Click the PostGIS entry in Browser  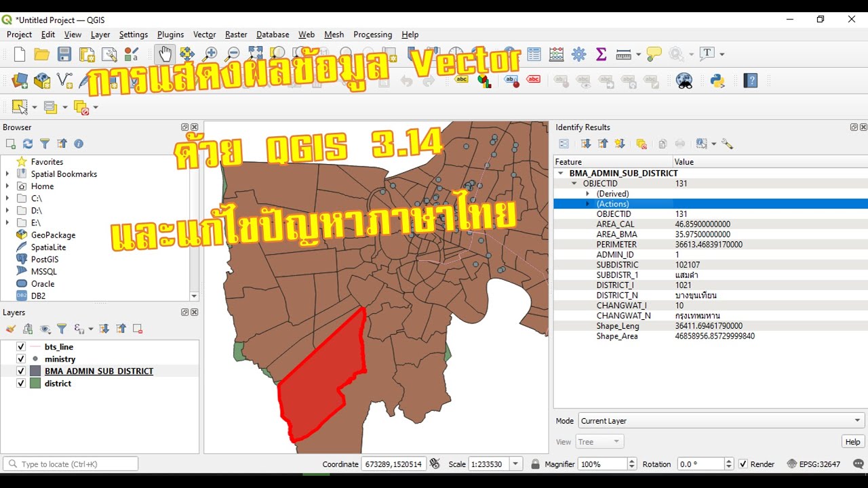tap(45, 260)
